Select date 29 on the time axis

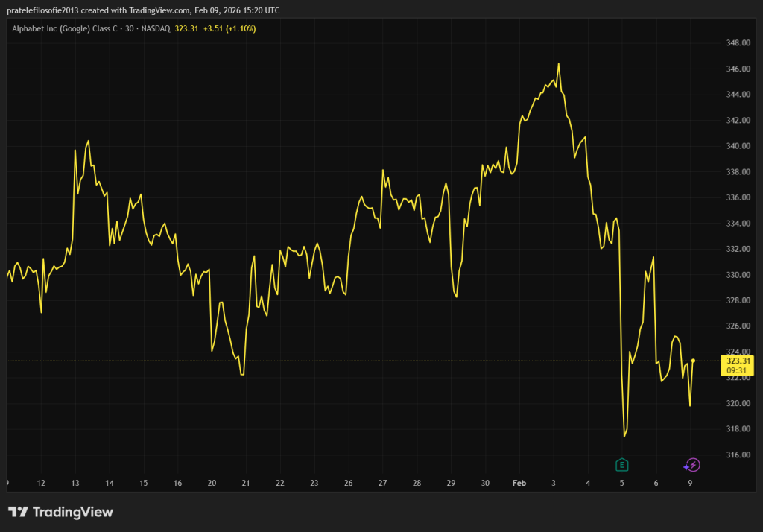(451, 483)
